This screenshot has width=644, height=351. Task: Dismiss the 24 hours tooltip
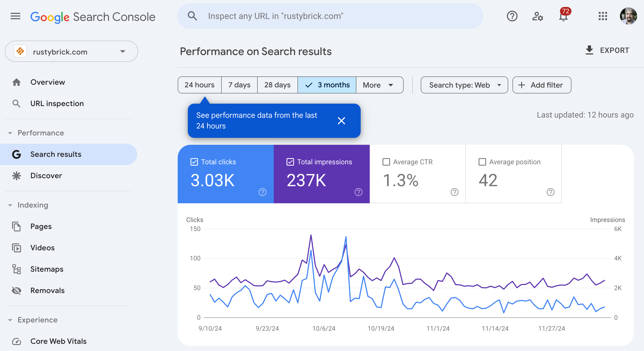click(x=341, y=120)
